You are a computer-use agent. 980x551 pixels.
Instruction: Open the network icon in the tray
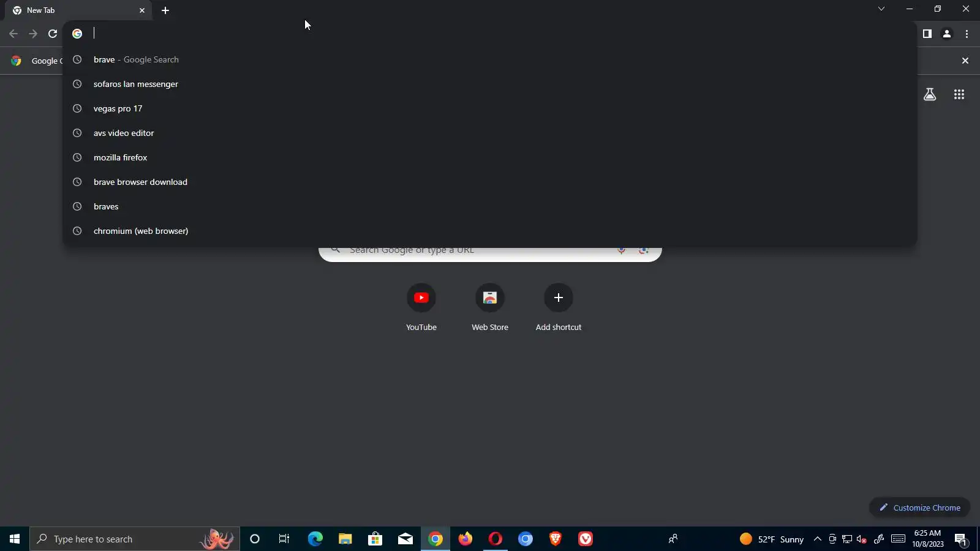point(847,539)
